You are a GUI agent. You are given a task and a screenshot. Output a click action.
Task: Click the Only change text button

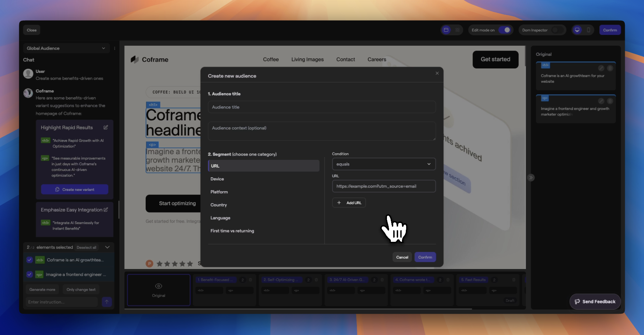tap(81, 290)
